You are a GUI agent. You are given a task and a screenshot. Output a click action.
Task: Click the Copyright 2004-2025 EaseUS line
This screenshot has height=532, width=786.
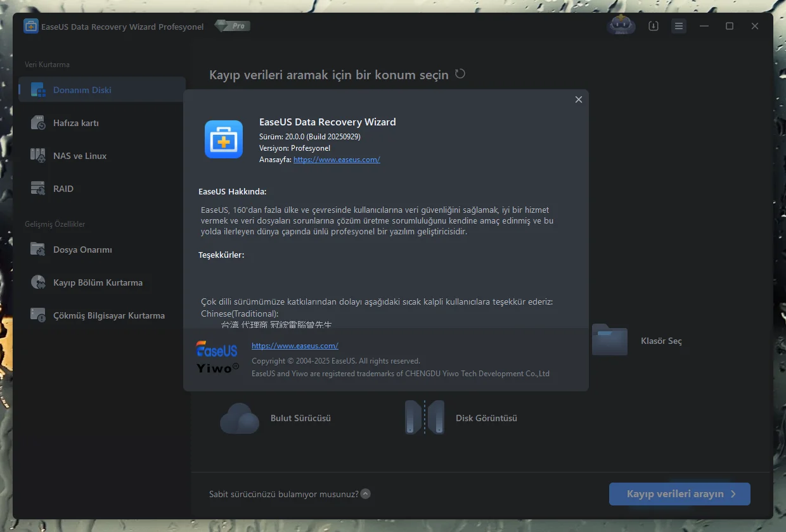click(336, 361)
